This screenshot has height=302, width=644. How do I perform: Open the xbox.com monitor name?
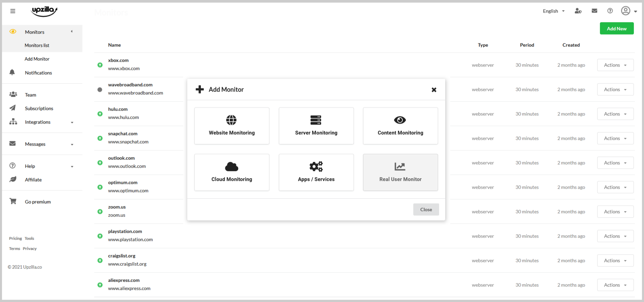coord(118,60)
